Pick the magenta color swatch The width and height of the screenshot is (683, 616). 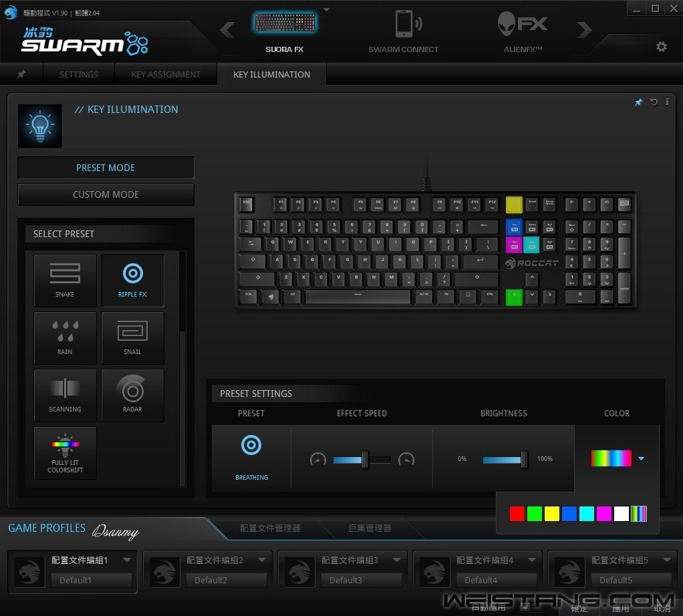click(604, 514)
